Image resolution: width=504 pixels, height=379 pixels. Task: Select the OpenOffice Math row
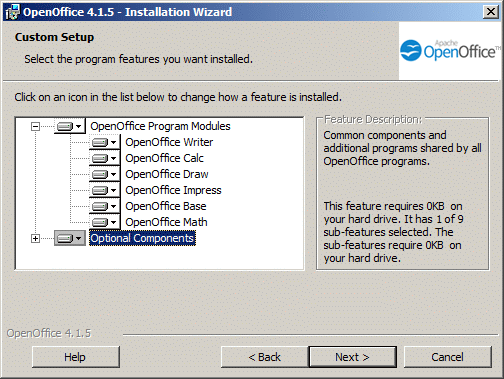click(166, 222)
